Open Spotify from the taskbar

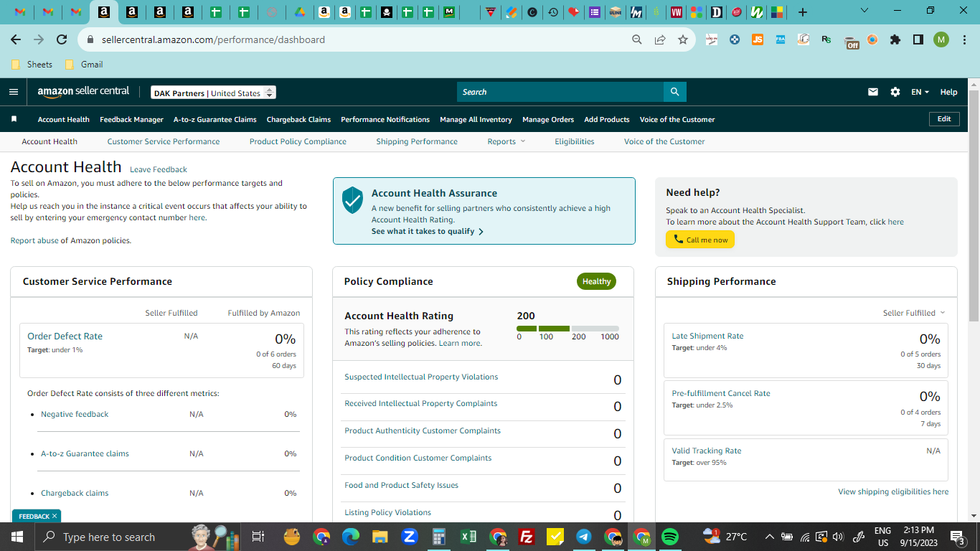[x=670, y=537]
